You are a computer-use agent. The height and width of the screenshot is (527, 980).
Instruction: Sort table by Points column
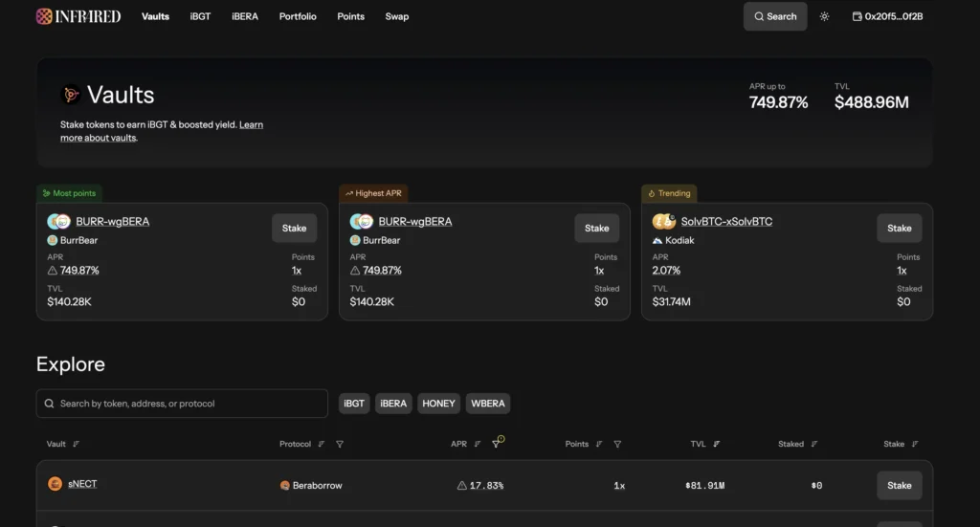(x=599, y=444)
